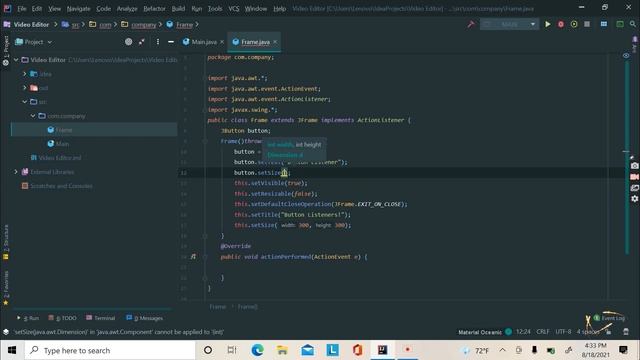Toggle the Structure side panel tab

tap(6, 242)
